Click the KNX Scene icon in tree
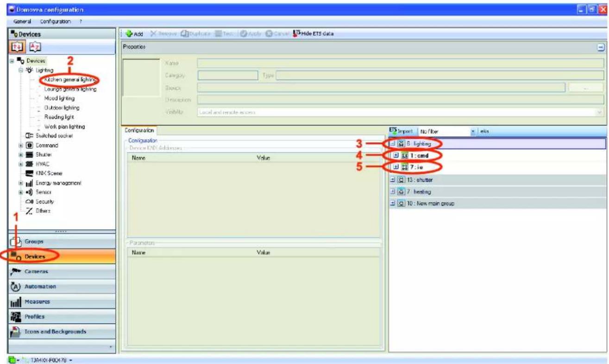Screen dimensions: 609x364 [29, 173]
